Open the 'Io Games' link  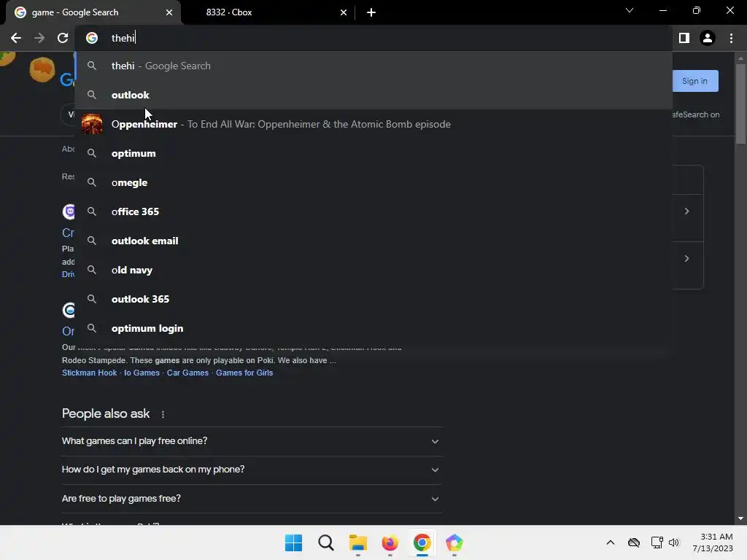pos(142,373)
